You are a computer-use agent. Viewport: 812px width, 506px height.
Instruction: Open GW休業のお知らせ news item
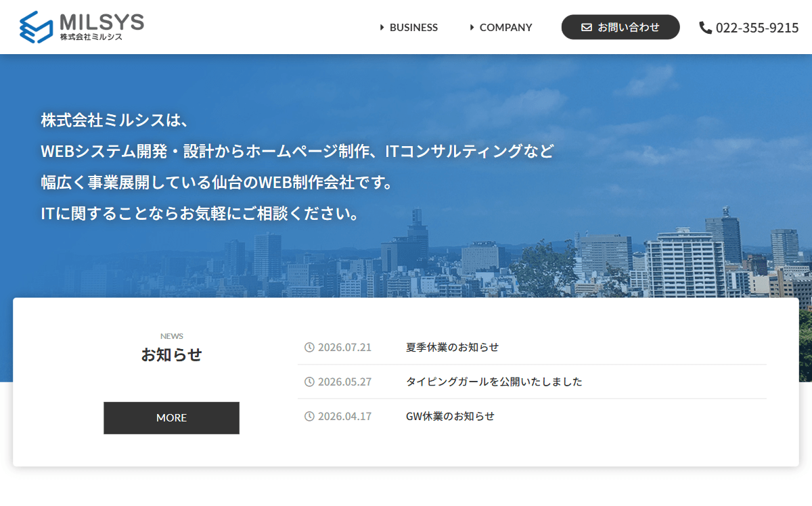point(450,416)
